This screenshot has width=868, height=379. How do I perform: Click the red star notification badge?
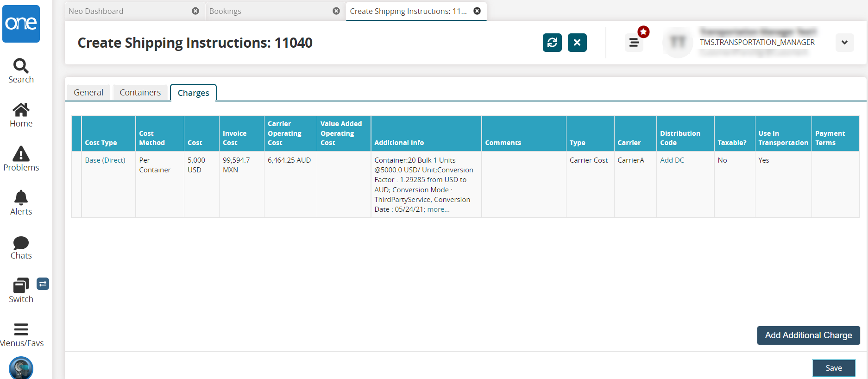point(643,32)
